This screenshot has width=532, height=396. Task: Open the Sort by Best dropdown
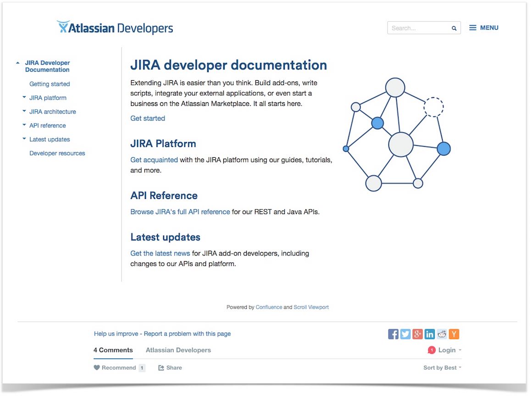[x=442, y=368]
